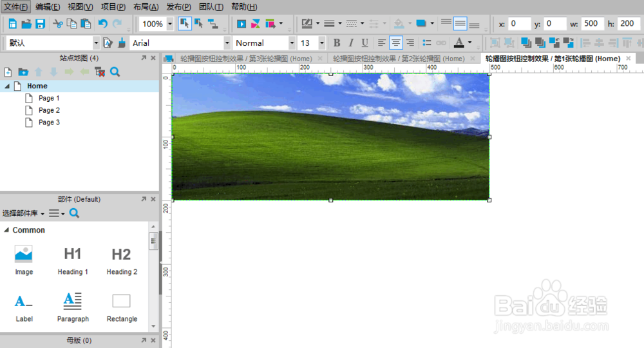This screenshot has width=644, height=348.
Task: Align text to the right
Action: (410, 43)
